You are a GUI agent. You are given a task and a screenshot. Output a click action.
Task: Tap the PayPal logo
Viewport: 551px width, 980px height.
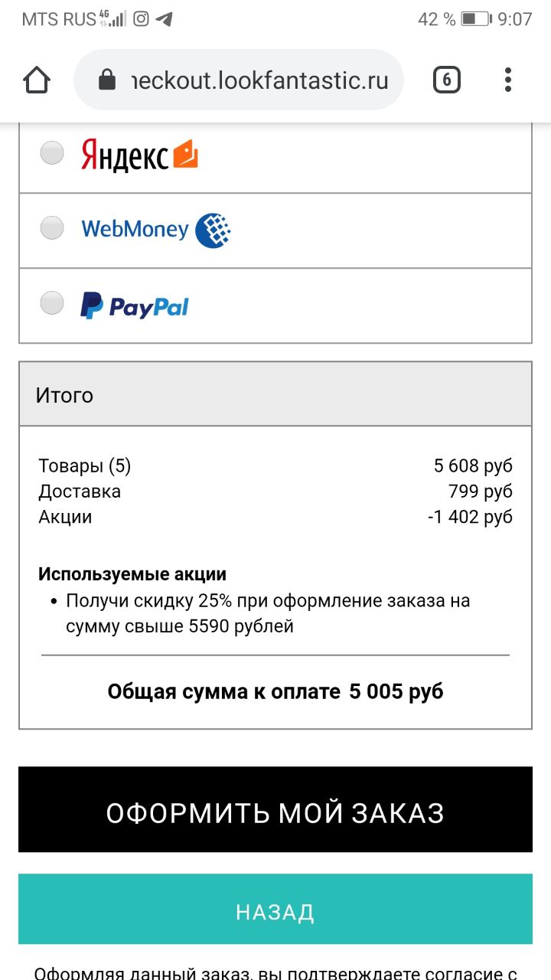(x=135, y=305)
